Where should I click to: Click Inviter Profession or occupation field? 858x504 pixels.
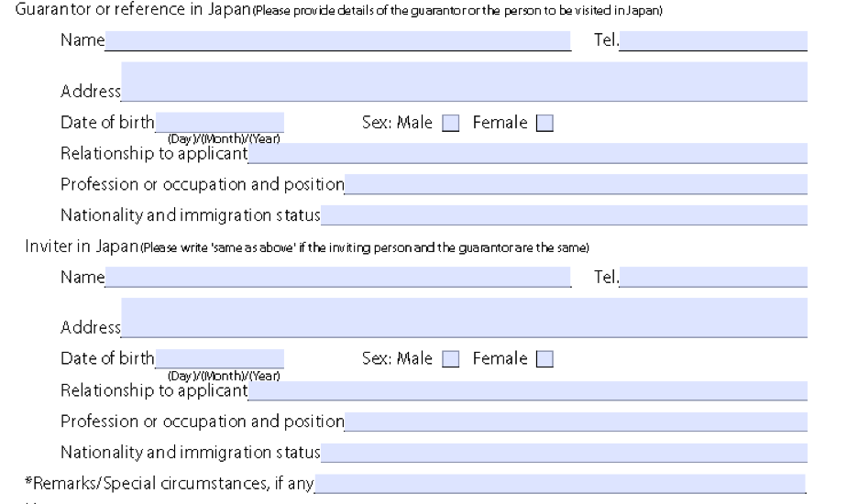pos(576,422)
